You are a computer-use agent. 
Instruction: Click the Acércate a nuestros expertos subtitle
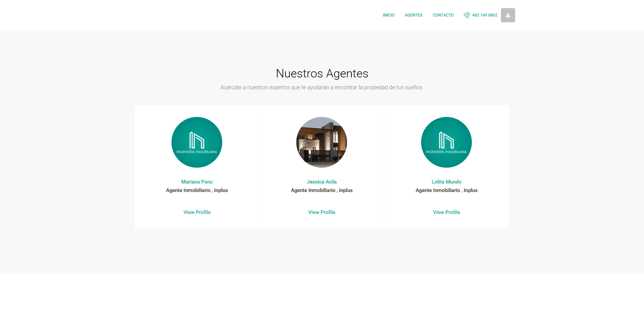(322, 88)
